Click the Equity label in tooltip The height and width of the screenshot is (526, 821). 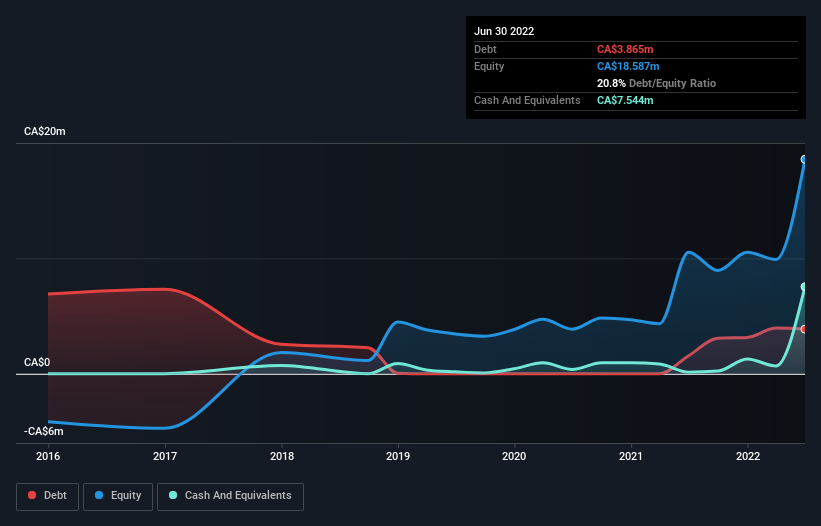pos(489,66)
